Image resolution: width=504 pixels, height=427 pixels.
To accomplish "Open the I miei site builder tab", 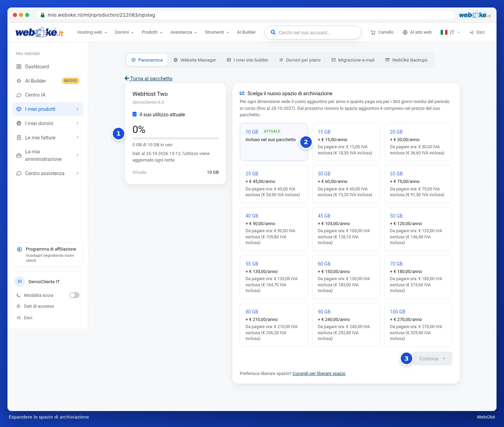I will point(248,60).
